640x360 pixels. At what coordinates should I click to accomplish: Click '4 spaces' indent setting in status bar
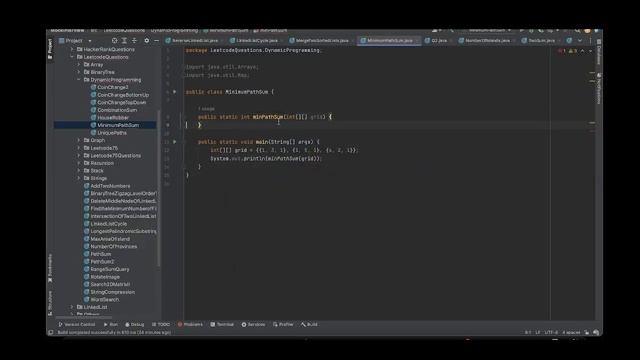click(x=571, y=333)
